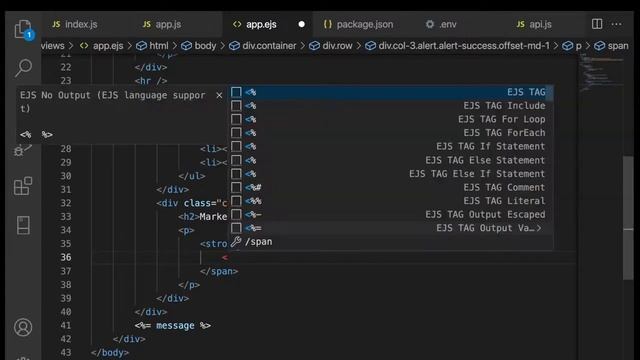640x360 pixels.
Task: Open views breadcrumb folder
Action: click(52, 46)
